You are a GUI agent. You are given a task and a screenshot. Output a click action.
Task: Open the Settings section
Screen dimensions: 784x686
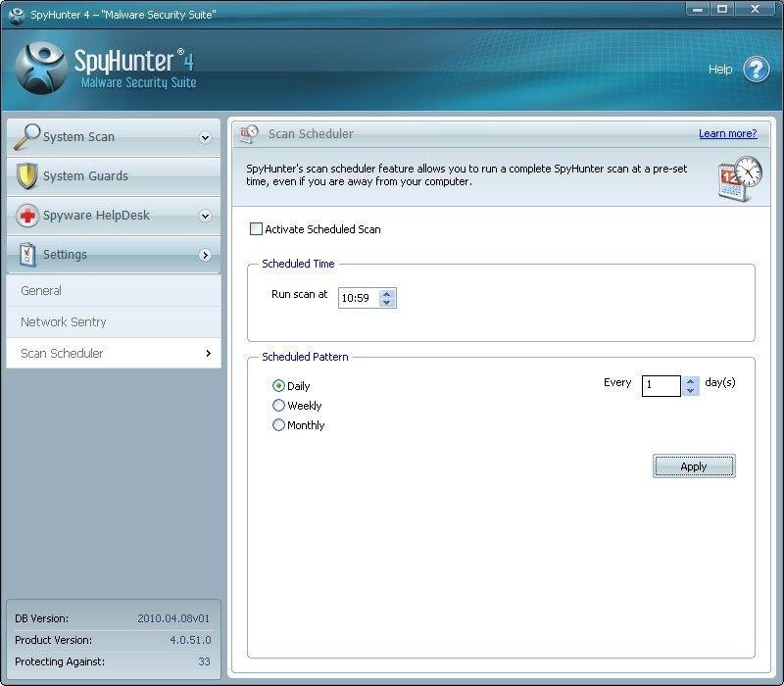tap(114, 255)
